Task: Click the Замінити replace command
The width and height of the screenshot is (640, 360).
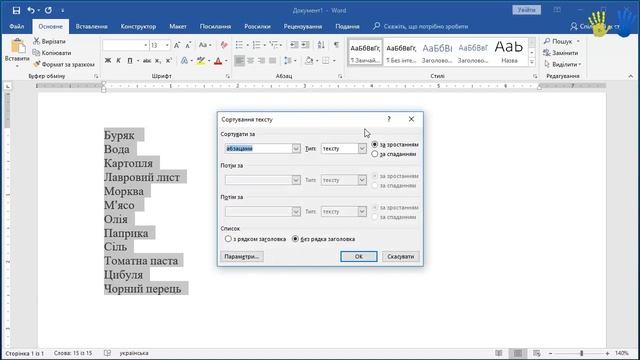Action: (561, 53)
